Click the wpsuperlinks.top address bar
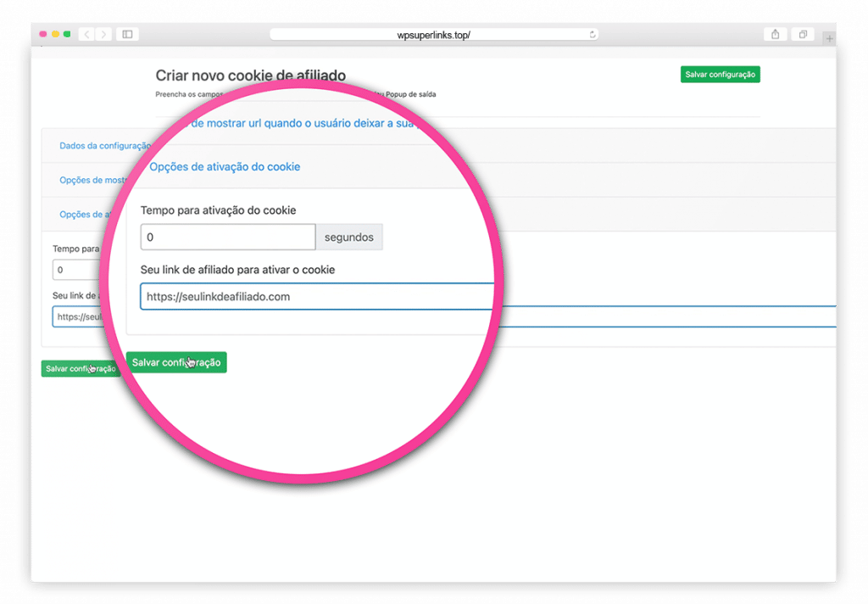This screenshot has height=604, width=868. click(x=433, y=34)
